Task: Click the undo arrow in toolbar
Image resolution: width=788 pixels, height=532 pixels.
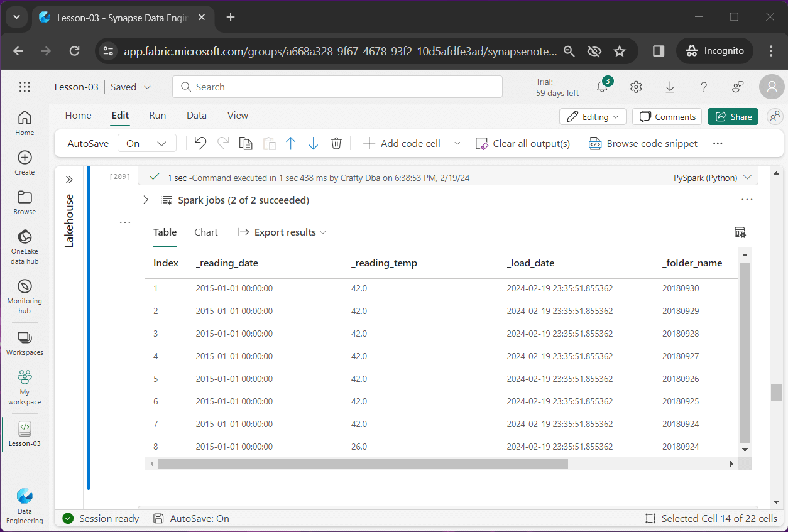Action: (x=200, y=143)
